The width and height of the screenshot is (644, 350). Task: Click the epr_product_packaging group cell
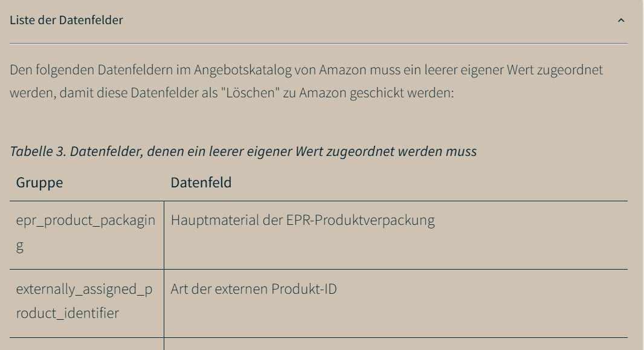tap(85, 233)
